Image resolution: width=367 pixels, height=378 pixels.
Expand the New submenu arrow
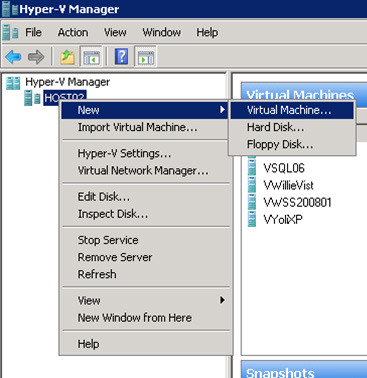coord(222,109)
